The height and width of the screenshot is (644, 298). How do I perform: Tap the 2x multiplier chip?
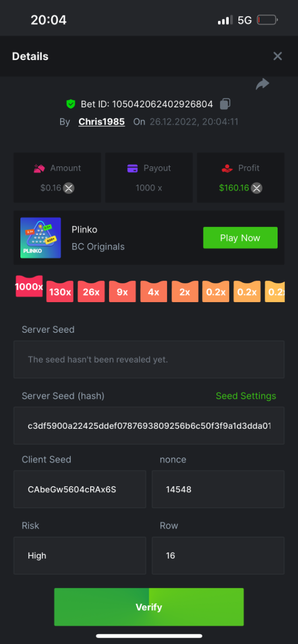click(x=185, y=291)
